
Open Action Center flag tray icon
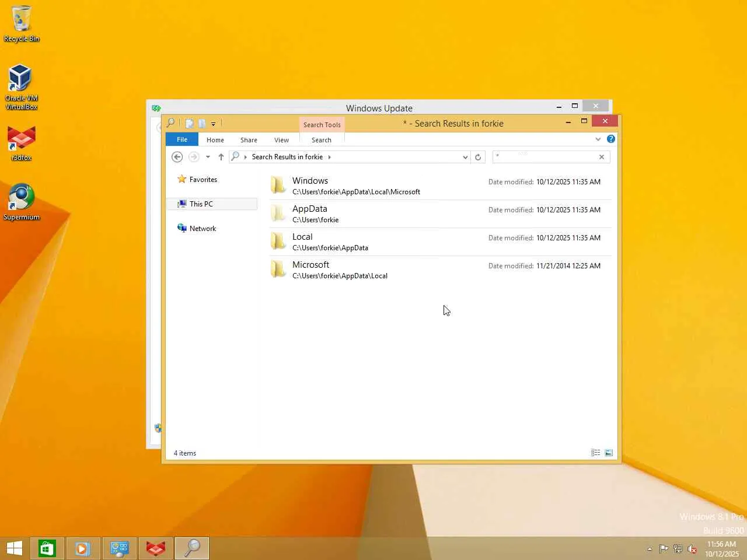click(x=664, y=549)
